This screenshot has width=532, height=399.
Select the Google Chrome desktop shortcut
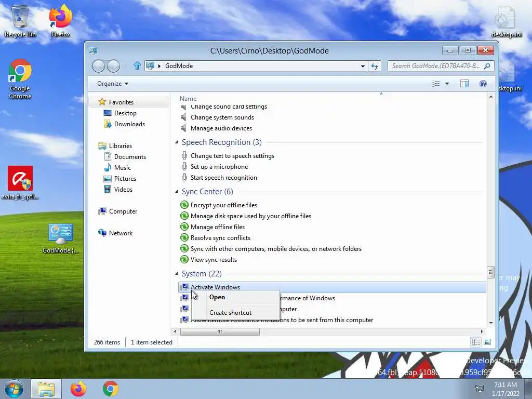tap(20, 79)
